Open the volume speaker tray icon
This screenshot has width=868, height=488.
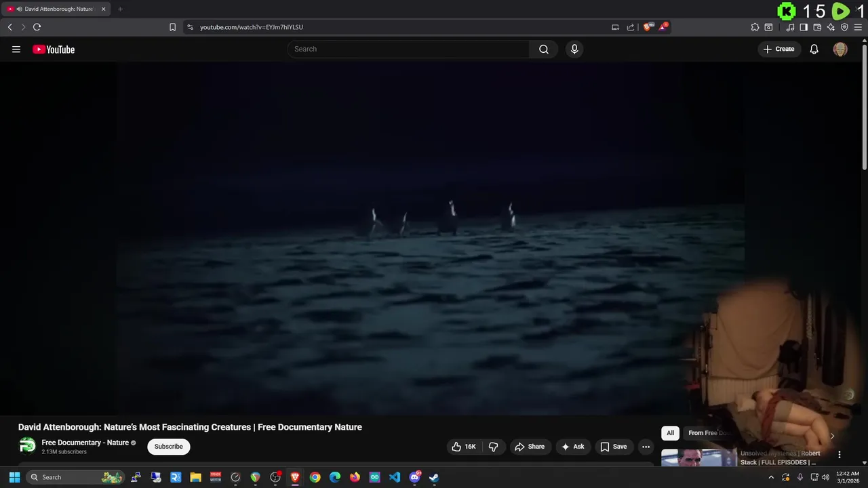coord(825,477)
